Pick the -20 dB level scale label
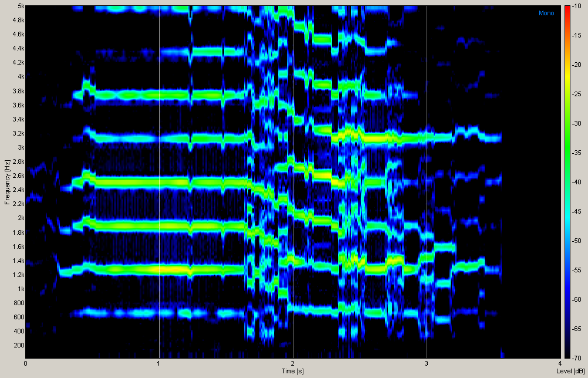Viewport: 588px width, 378px height. 577,65
